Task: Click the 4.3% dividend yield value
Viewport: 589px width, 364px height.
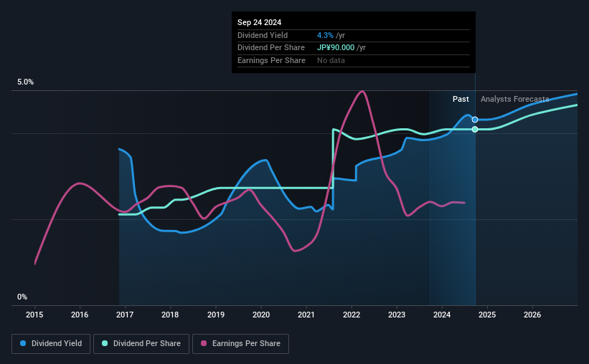Action: pos(325,35)
